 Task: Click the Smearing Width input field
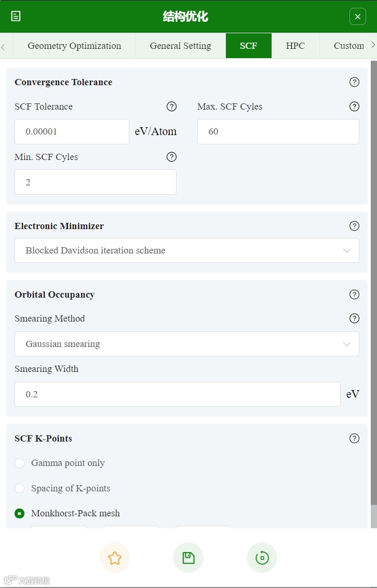click(177, 394)
